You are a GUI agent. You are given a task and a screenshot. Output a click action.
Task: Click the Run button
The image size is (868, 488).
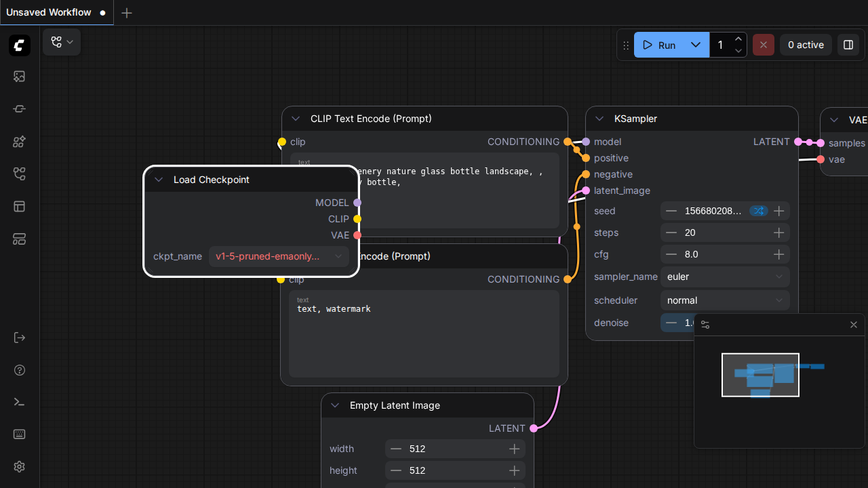point(659,45)
